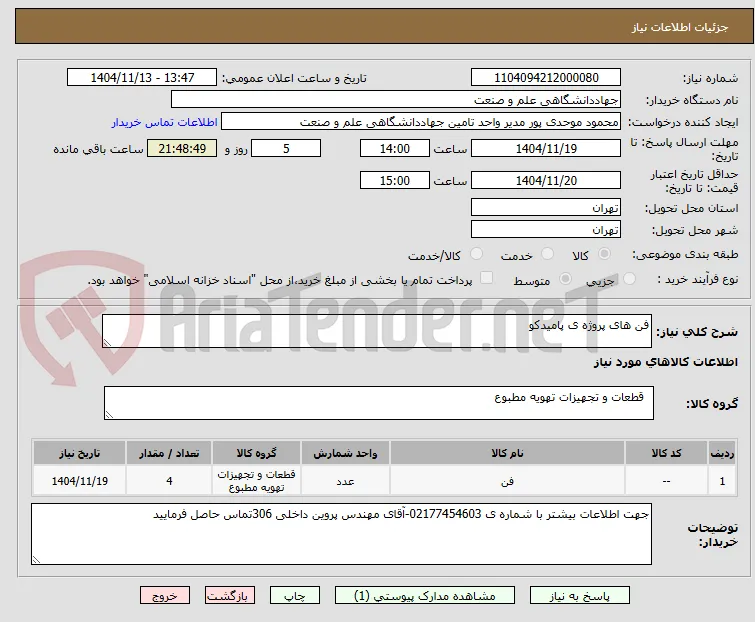Click the طبقه بندی موضوعی label

pyautogui.click(x=685, y=254)
